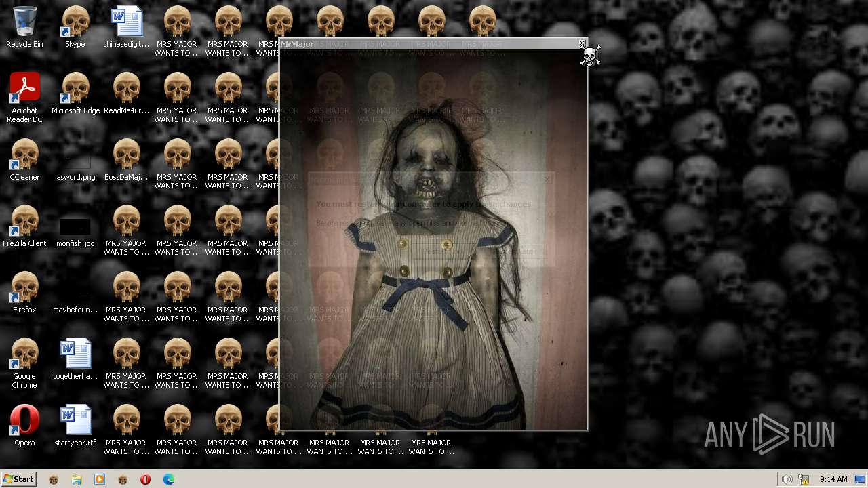Open Windows Explorer folder in taskbar

[x=77, y=479]
